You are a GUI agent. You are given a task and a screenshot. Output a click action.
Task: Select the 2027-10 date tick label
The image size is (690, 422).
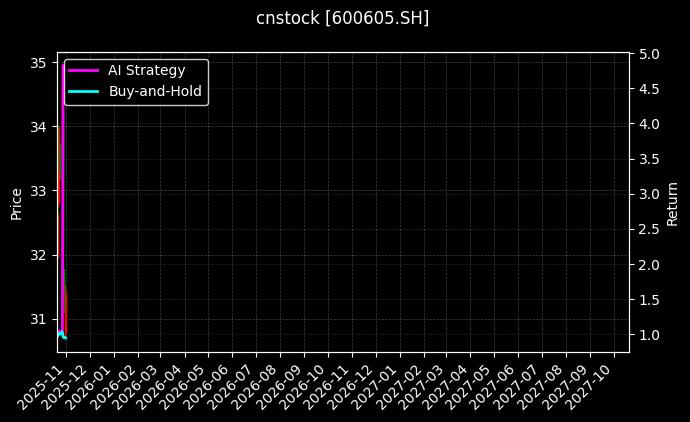tap(596, 382)
